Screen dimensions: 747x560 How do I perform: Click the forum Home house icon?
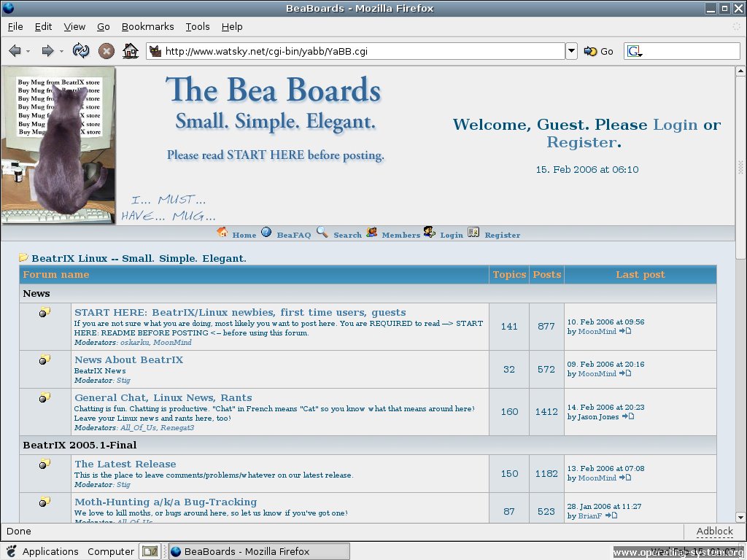222,232
